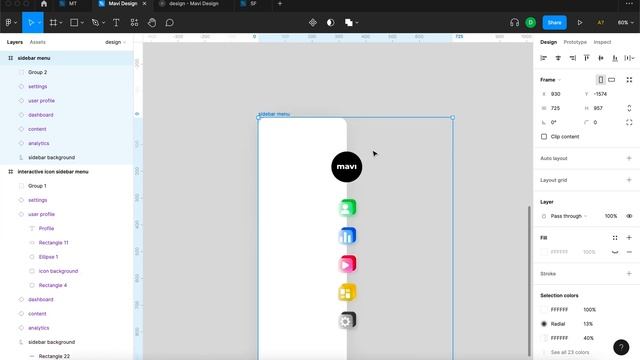Open the Resources tool
Viewport: 640px width, 360px height.
pos(134,23)
